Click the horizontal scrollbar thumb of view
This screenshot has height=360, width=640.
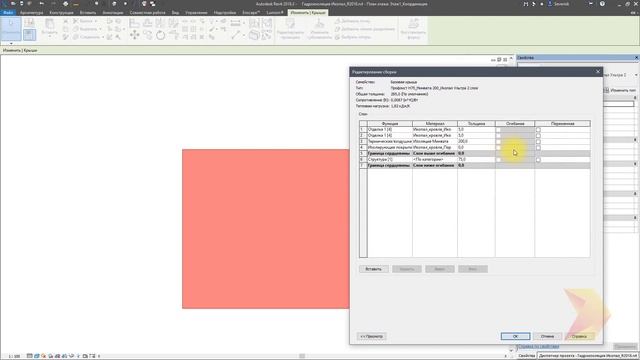pyautogui.click(x=302, y=356)
